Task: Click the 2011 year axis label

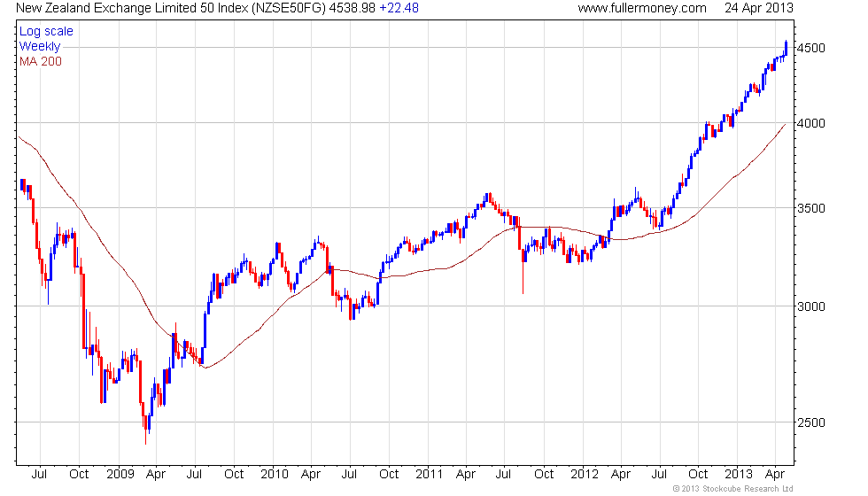Action: click(x=430, y=474)
